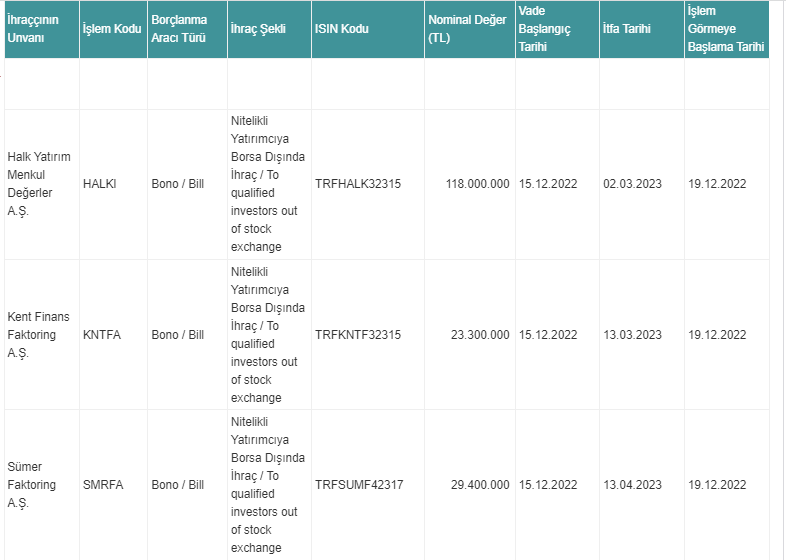
Task: Click the İhraç Şekli column header
Action: point(270,29)
